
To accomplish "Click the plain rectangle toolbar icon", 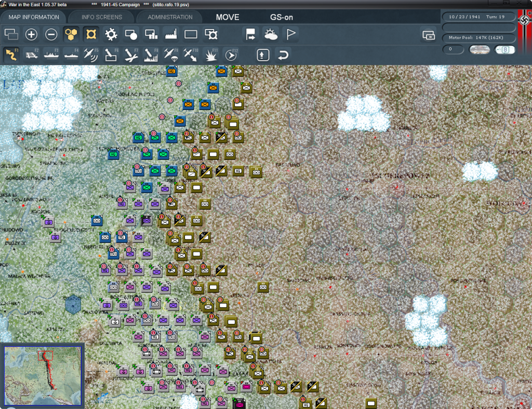I will (191, 34).
